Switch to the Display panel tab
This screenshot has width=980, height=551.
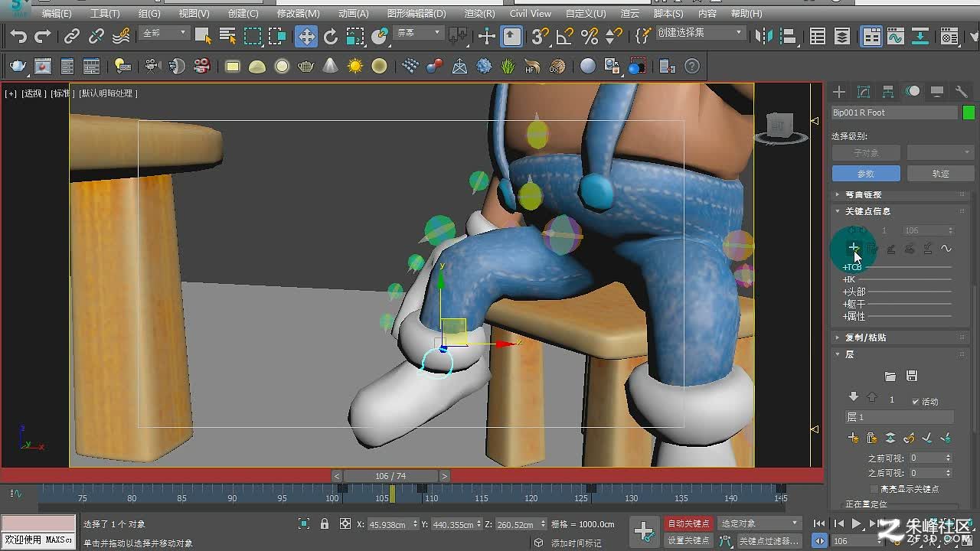pyautogui.click(x=937, y=92)
